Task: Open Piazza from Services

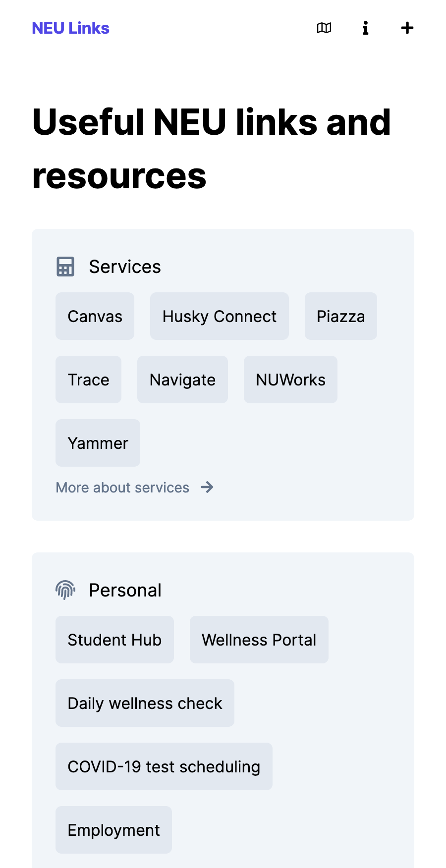Action: click(x=341, y=316)
